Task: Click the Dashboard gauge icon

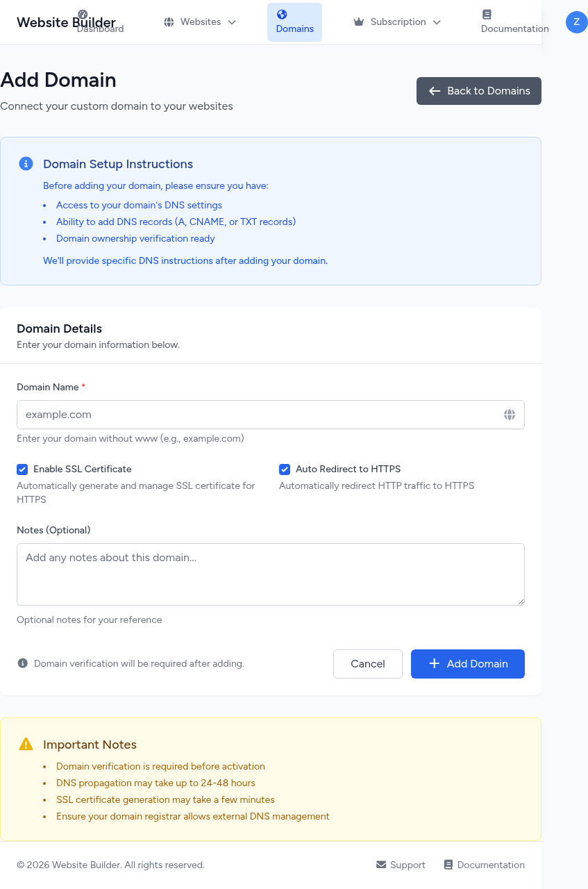Action: coord(83,15)
